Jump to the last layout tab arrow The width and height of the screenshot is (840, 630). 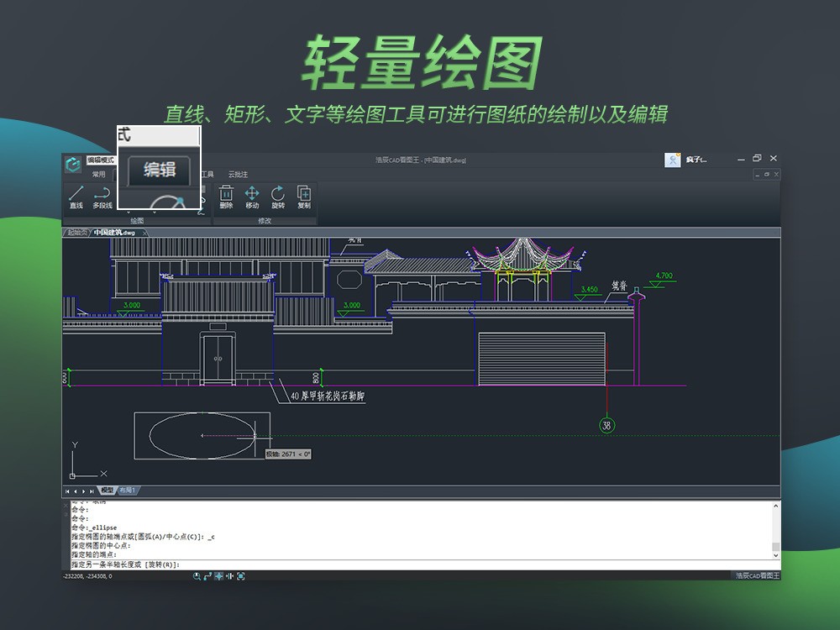tap(92, 491)
